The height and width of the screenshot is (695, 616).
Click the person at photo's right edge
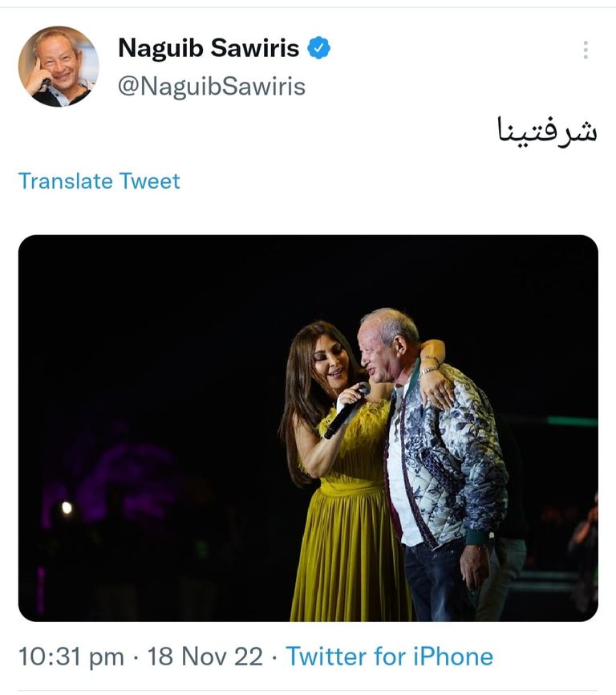(584, 546)
